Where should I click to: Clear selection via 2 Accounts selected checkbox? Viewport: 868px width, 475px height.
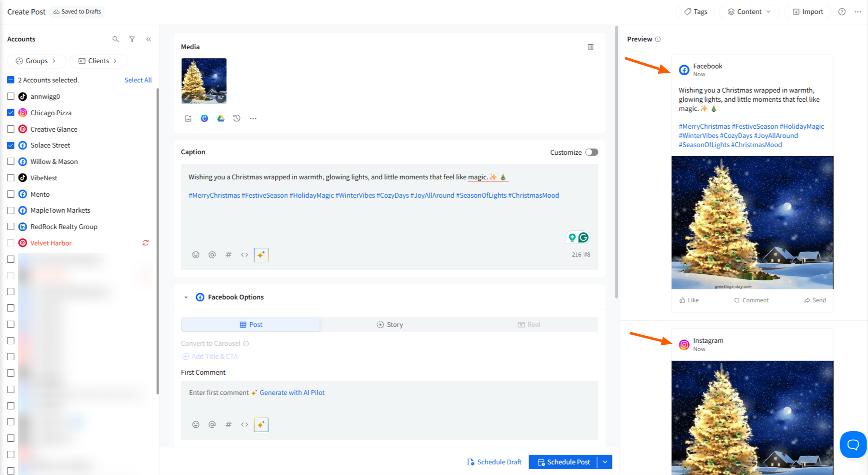click(x=11, y=80)
